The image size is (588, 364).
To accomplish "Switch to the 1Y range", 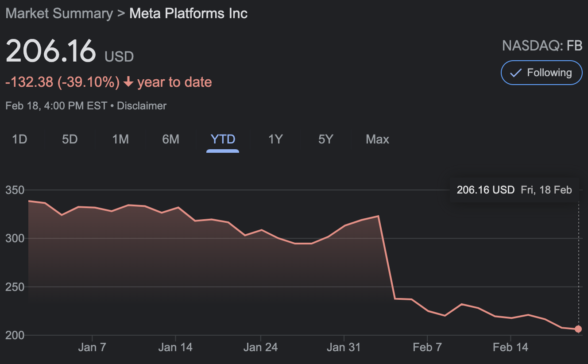I will [275, 139].
